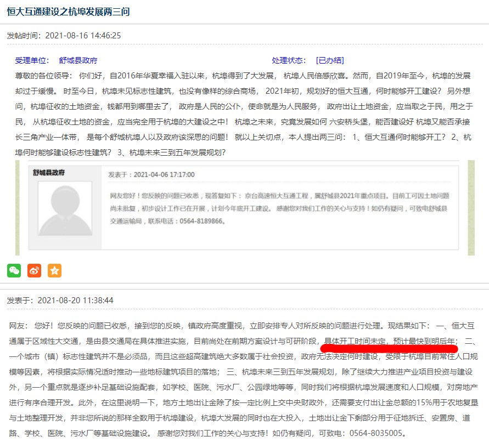Click the text 三、杭埠未来三到五年发展规划 in reply

(280, 372)
